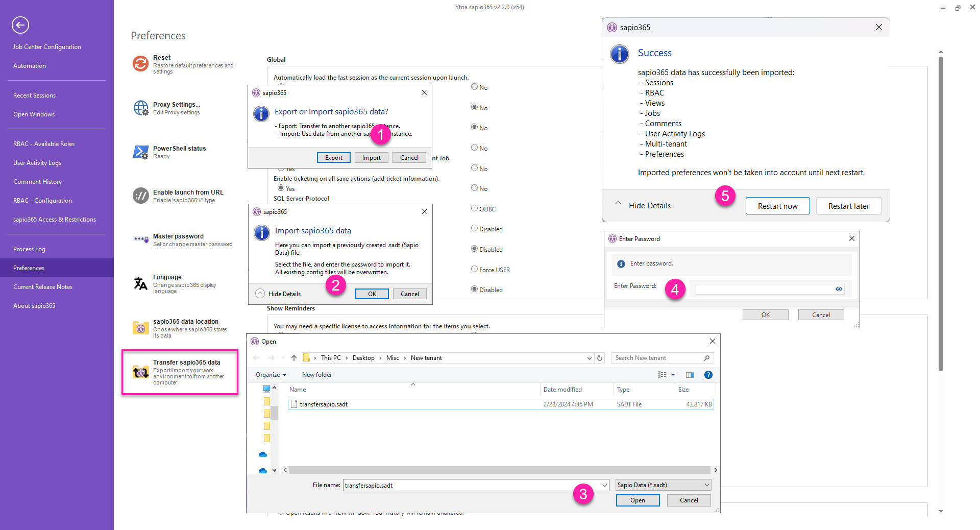
Task: Click the back arrow at top of sidebar
Action: 20,25
